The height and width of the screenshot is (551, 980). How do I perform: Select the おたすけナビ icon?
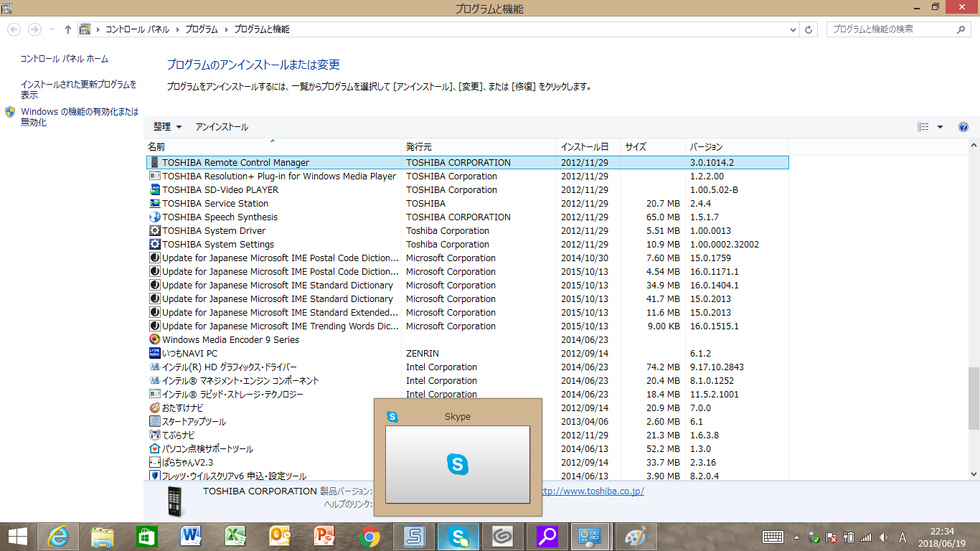click(154, 408)
